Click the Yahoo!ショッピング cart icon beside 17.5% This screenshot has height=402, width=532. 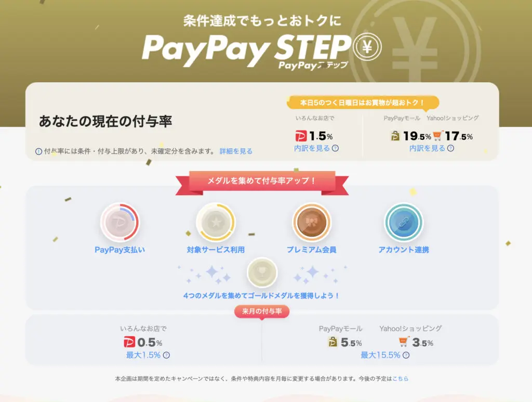[x=438, y=136]
